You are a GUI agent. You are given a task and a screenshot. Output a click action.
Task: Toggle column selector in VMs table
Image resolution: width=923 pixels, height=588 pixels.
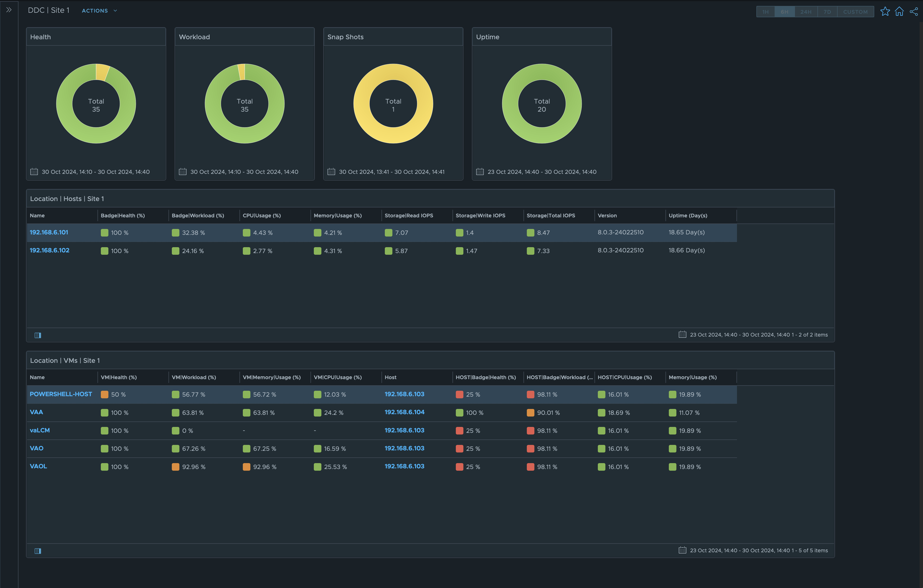[38, 551]
